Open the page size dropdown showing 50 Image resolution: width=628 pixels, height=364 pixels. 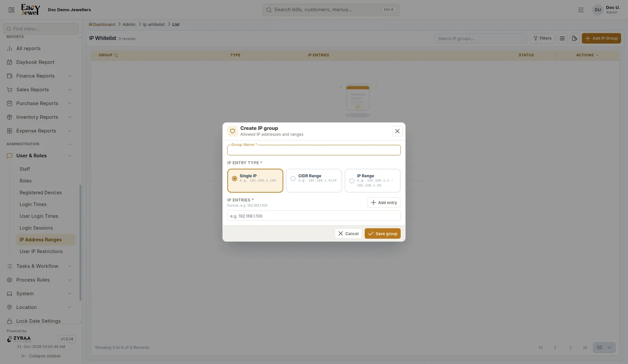[x=604, y=348]
